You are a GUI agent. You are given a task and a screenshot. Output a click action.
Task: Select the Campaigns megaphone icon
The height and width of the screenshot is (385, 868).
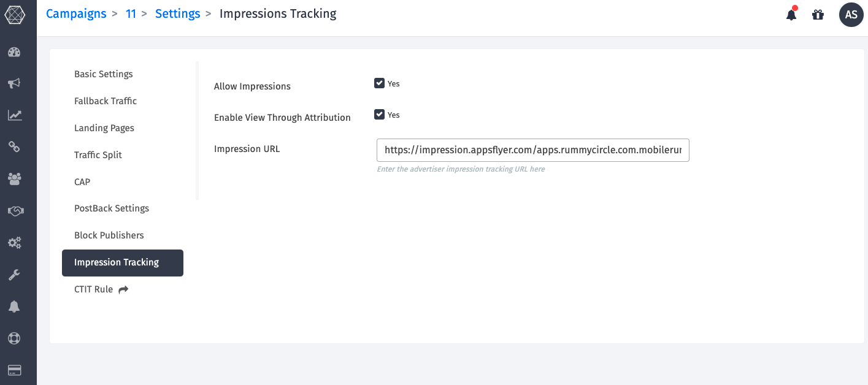click(14, 83)
